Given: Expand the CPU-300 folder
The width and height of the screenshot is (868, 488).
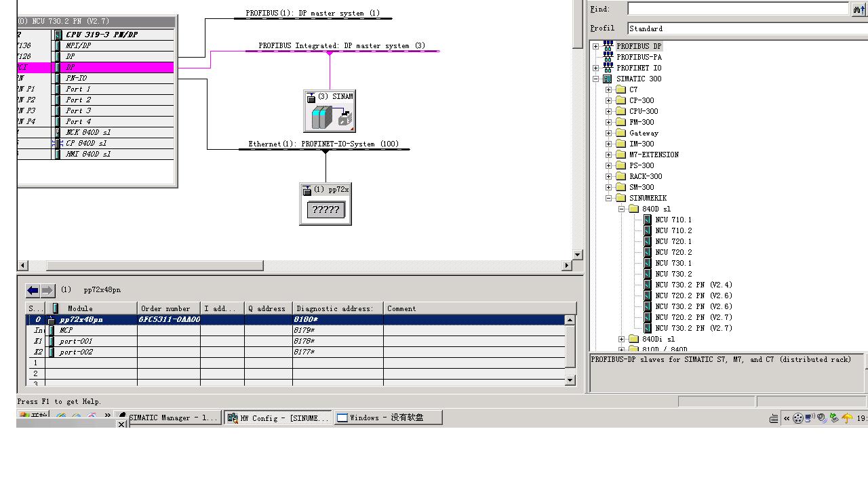Looking at the screenshot, I should 608,111.
